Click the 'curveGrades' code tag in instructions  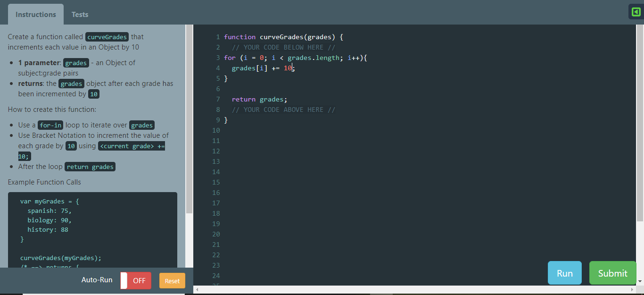point(107,37)
